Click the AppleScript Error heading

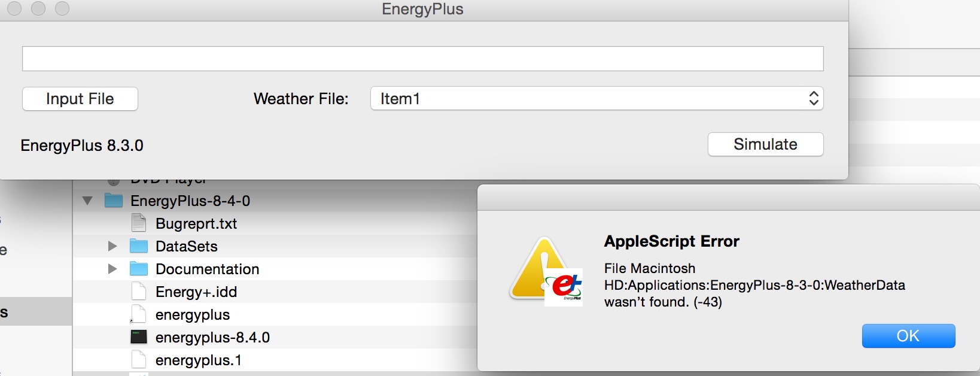(x=672, y=241)
